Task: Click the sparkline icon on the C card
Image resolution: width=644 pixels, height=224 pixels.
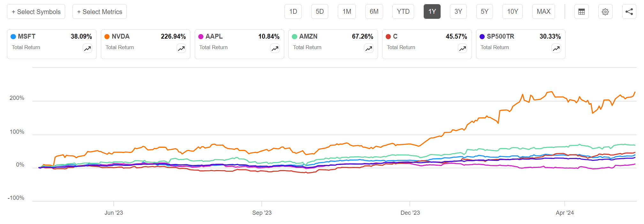Action: (462, 49)
